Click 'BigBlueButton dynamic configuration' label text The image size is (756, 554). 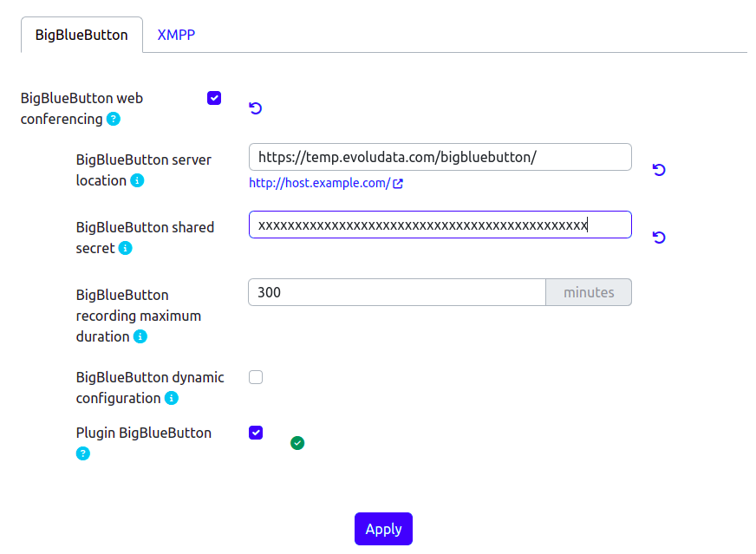click(x=150, y=388)
